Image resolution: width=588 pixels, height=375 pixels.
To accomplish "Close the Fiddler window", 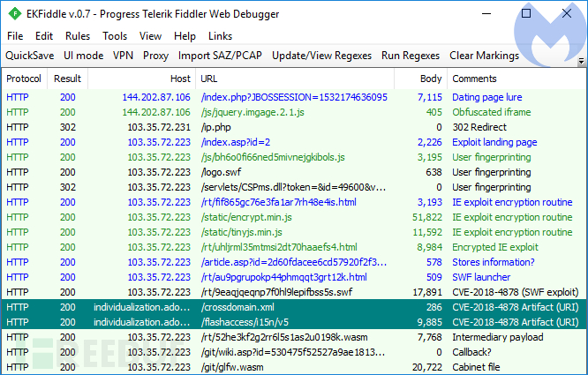I will tap(567, 13).
